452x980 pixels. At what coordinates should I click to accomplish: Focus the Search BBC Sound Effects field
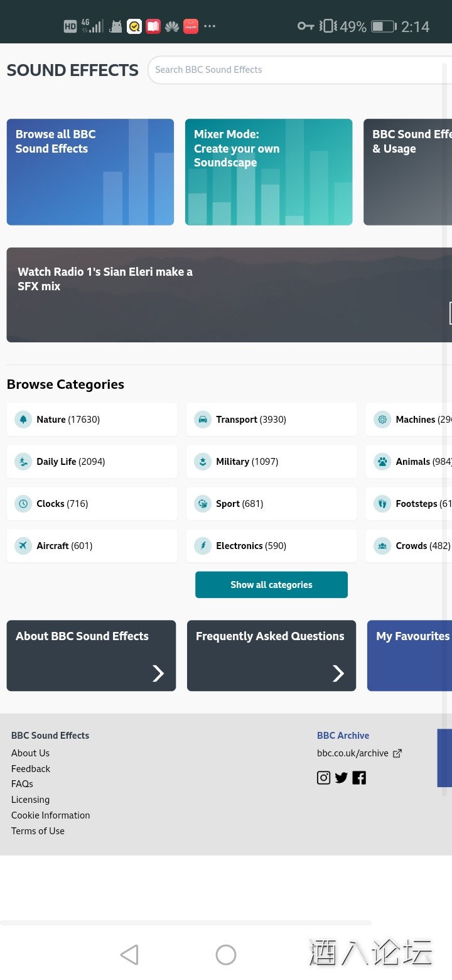(x=295, y=70)
